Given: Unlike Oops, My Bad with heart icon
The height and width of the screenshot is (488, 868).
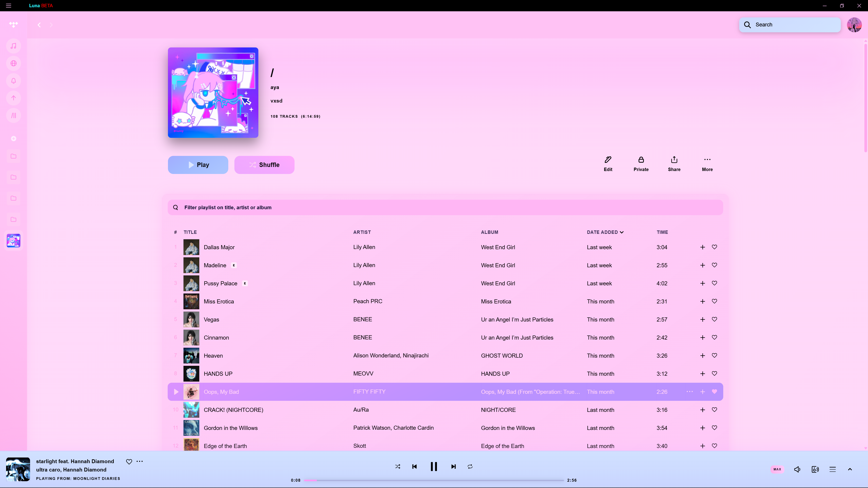Looking at the screenshot, I should pyautogui.click(x=714, y=392).
